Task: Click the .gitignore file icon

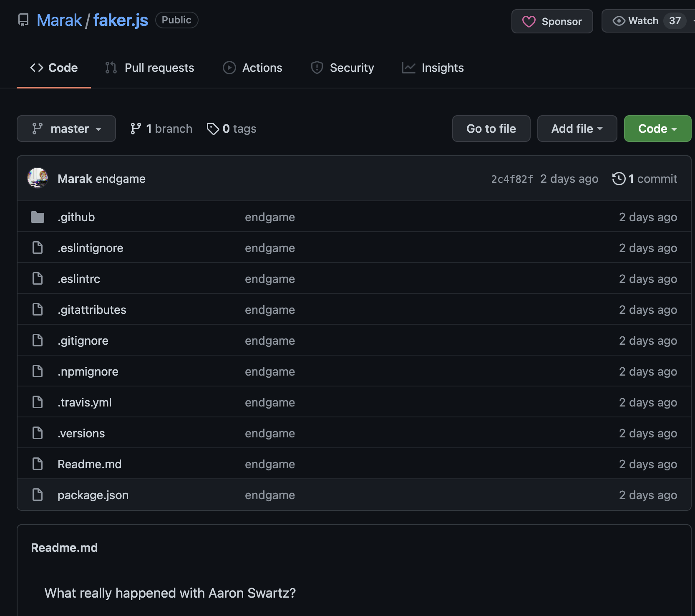Action: [38, 341]
